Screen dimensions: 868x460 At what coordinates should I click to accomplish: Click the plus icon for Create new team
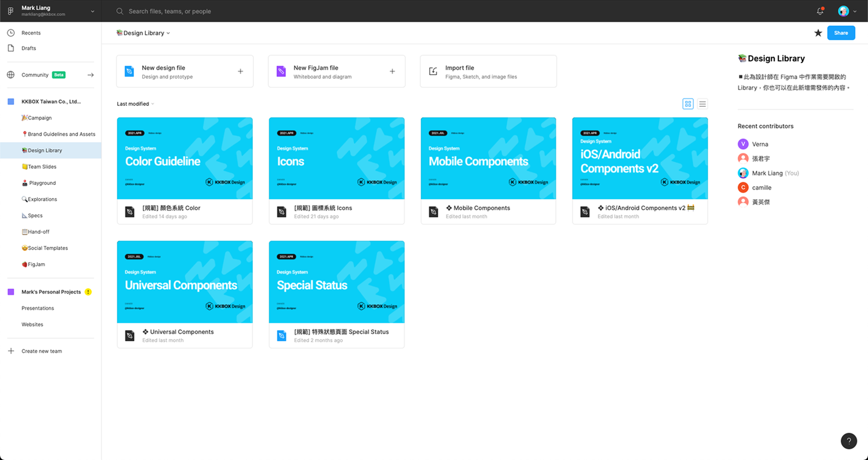coord(11,351)
